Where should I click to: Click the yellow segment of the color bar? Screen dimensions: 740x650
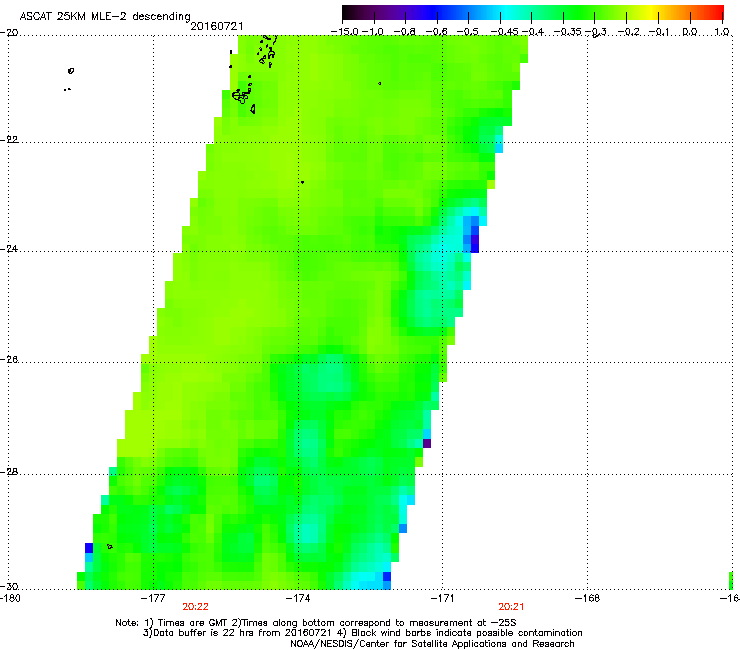pos(651,13)
